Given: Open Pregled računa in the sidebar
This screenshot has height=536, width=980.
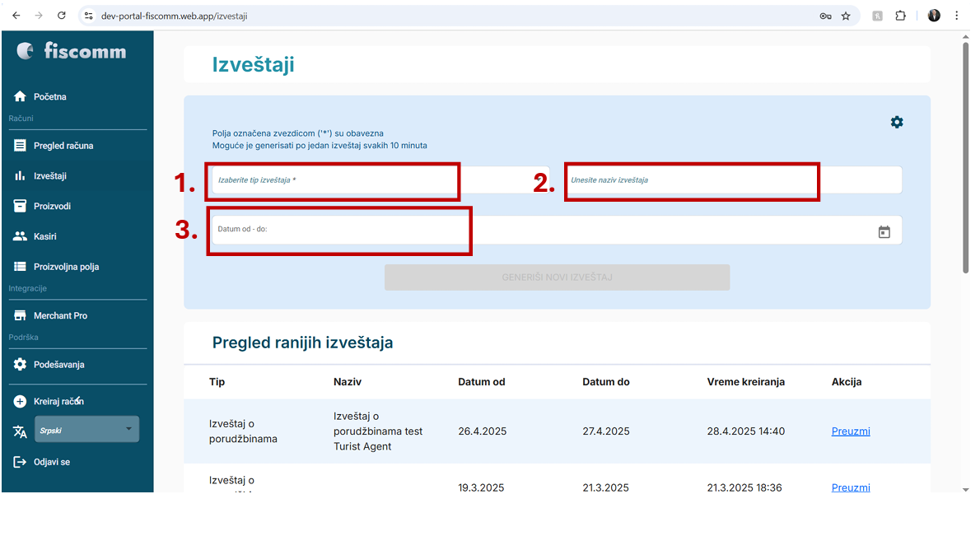Looking at the screenshot, I should [63, 146].
